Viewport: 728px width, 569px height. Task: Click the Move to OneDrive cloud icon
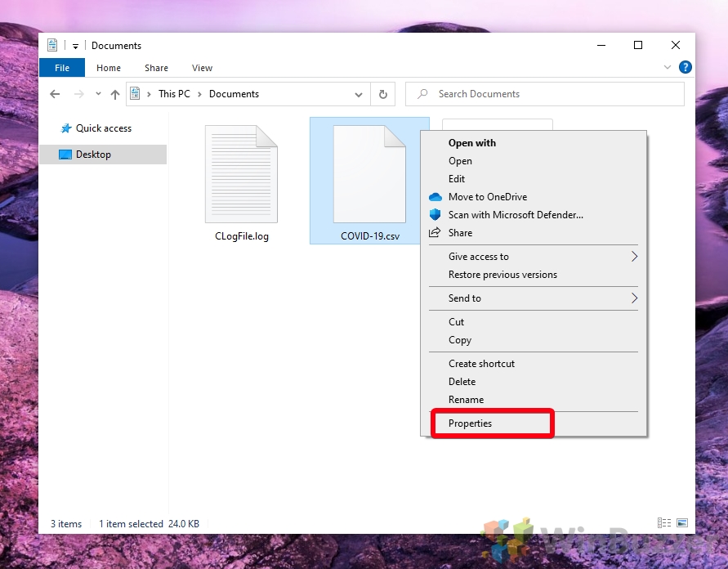pyautogui.click(x=435, y=197)
